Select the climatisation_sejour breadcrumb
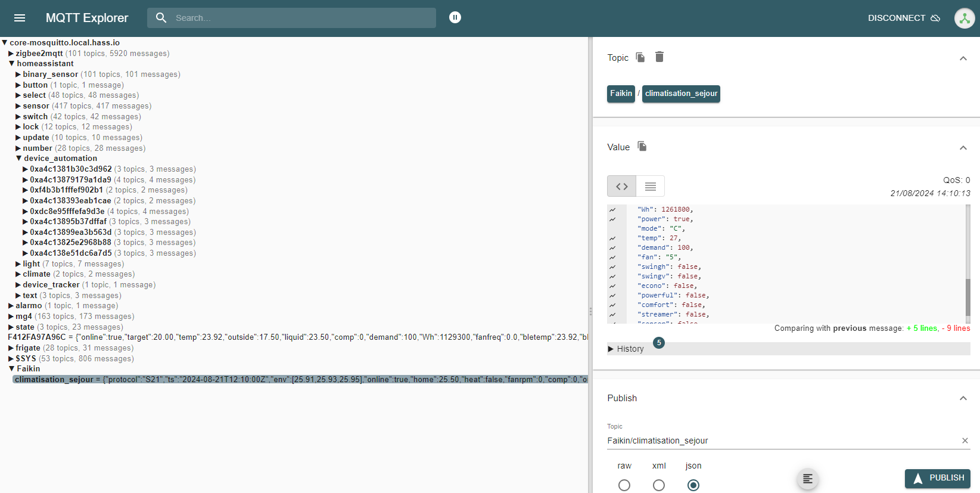The height and width of the screenshot is (493, 980). 681,94
